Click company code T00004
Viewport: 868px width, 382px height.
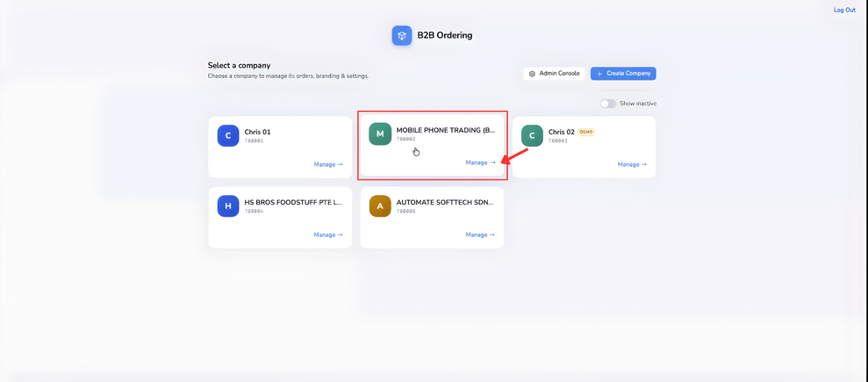[254, 211]
